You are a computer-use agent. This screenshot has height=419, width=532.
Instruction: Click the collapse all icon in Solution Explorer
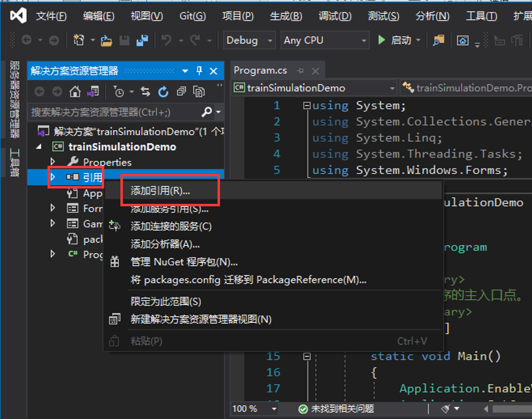tap(181, 92)
